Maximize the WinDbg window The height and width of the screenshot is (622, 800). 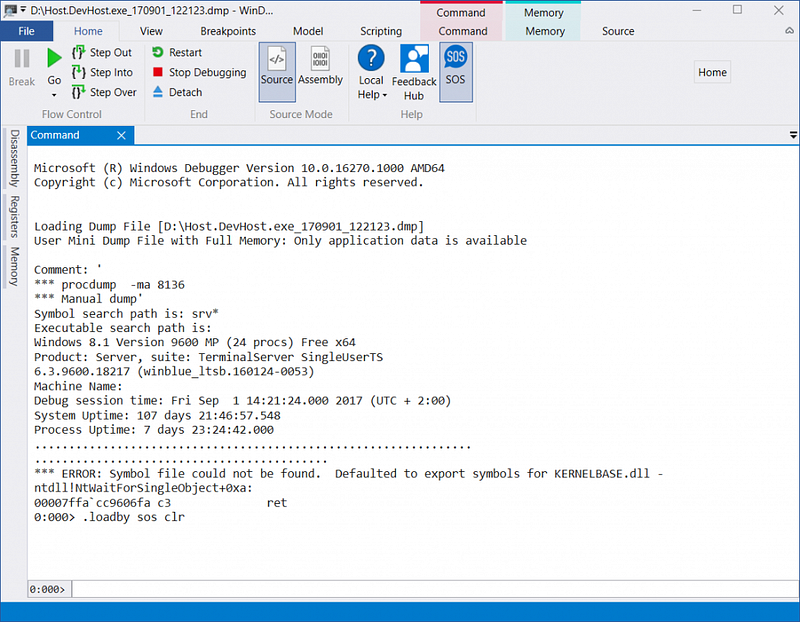click(x=737, y=10)
